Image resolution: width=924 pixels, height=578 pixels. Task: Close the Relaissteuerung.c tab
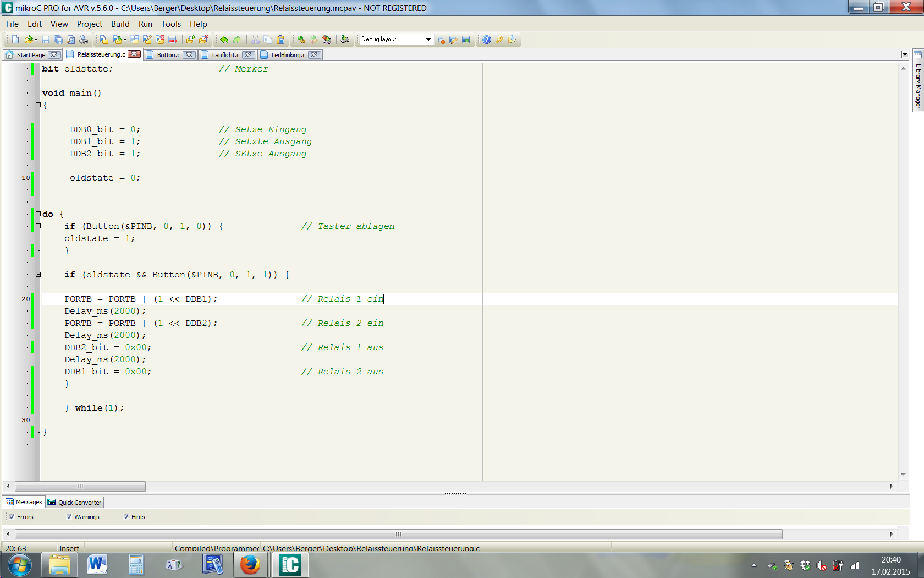click(134, 54)
